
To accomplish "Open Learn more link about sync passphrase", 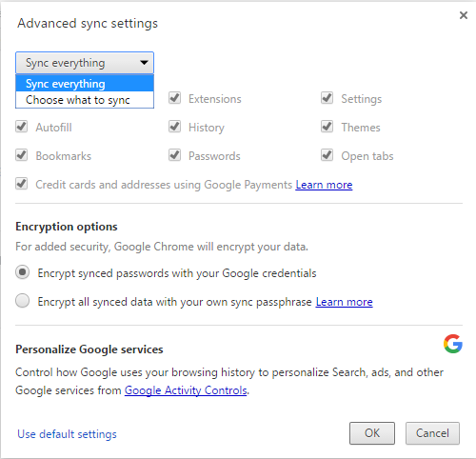I will [344, 302].
